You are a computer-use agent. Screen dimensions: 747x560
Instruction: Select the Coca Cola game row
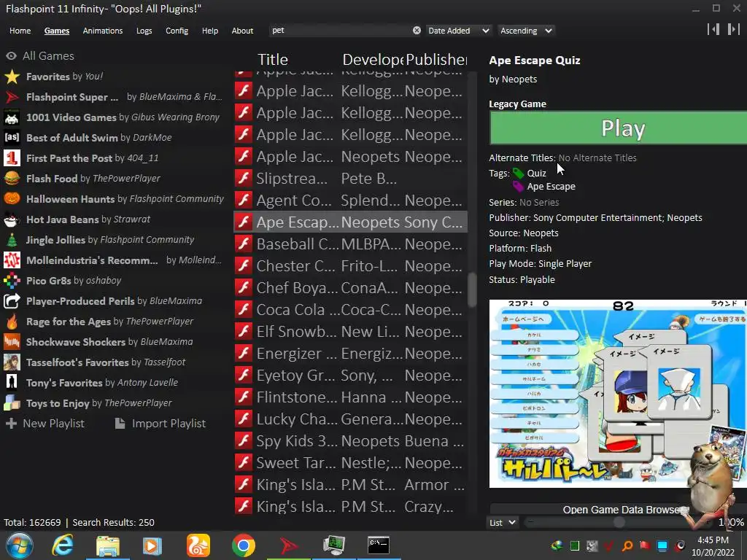point(350,309)
